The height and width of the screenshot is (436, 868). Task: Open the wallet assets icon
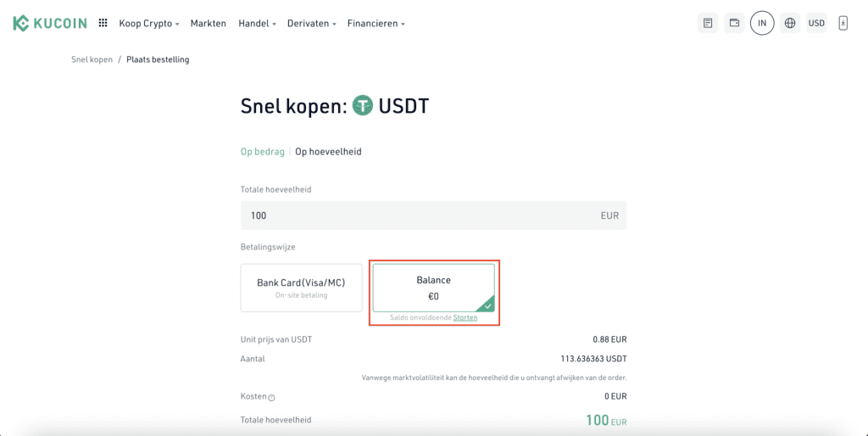[734, 23]
